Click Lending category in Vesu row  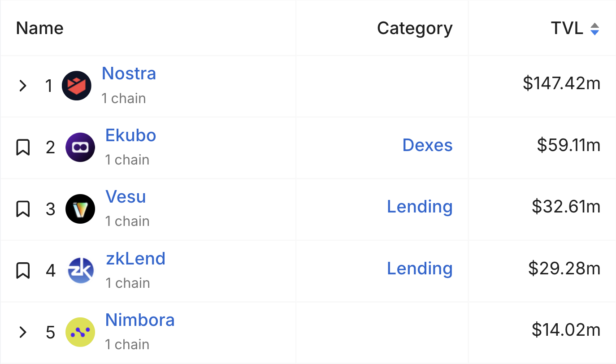point(420,207)
